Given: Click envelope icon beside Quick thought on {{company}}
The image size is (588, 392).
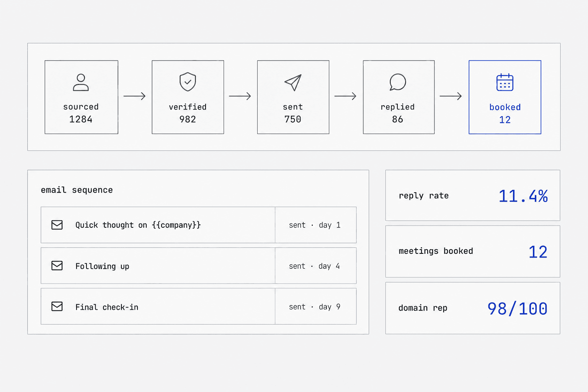Looking at the screenshot, I should [57, 225].
